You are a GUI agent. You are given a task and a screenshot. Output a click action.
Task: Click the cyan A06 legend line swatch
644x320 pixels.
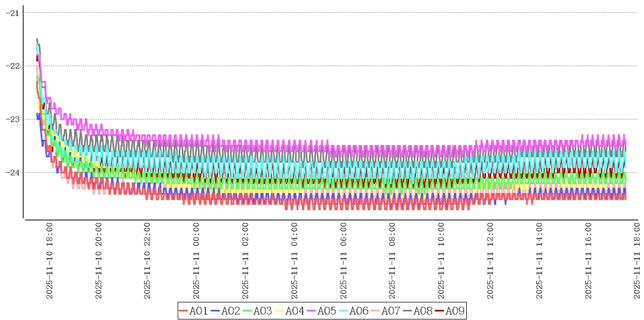(x=343, y=311)
